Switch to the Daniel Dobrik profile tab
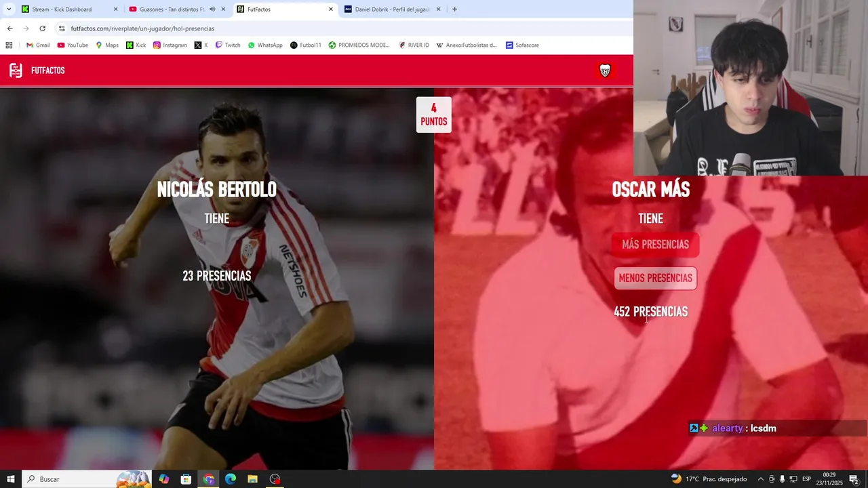This screenshot has width=868, height=488. (392, 9)
